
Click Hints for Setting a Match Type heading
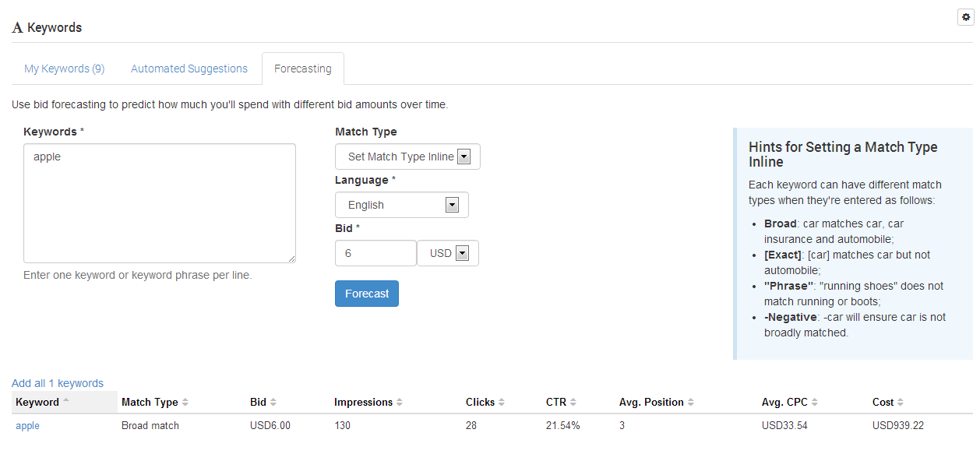pyautogui.click(x=843, y=154)
